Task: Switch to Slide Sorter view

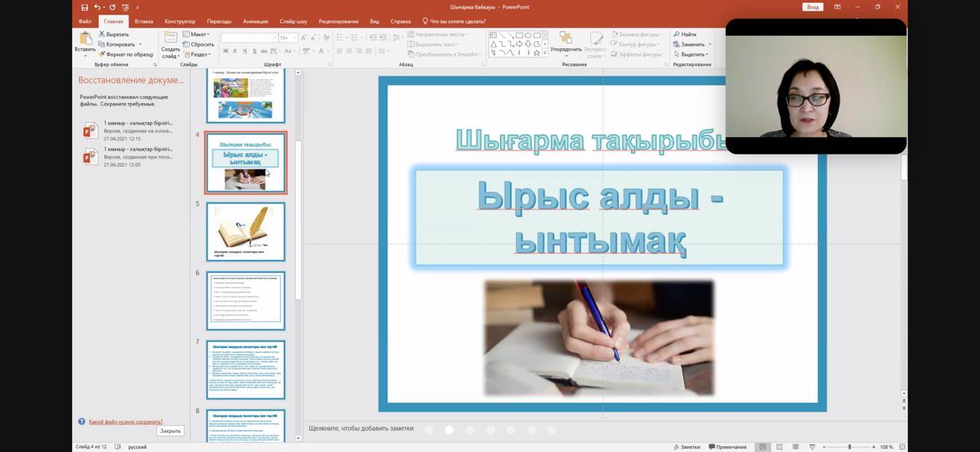Action: [779, 447]
